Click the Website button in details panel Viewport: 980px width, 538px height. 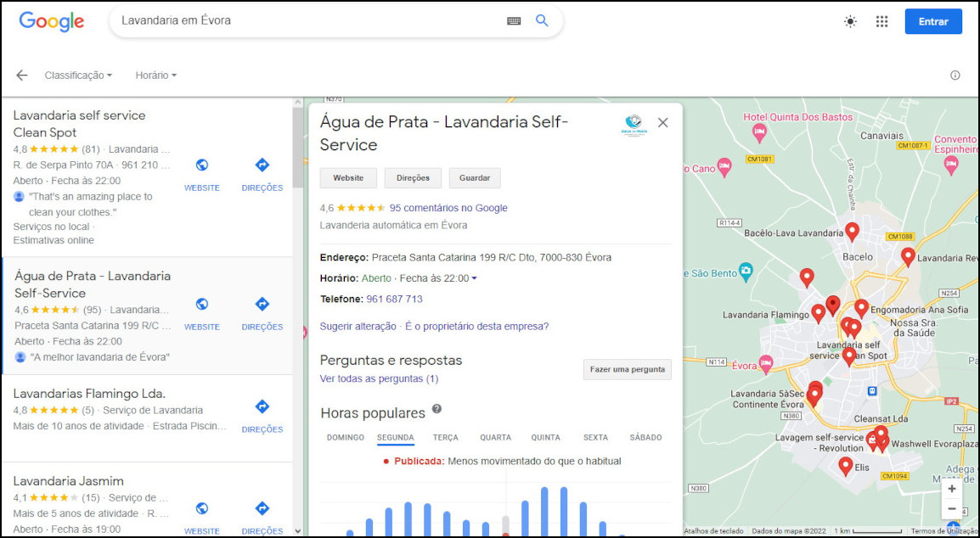(x=348, y=178)
